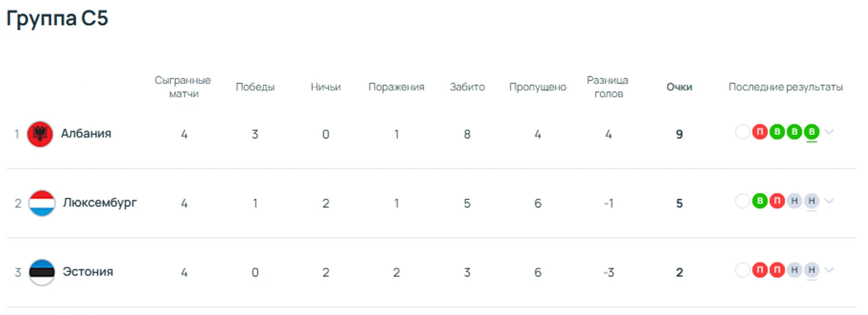Expand Albania's recent results chevron

(x=829, y=132)
